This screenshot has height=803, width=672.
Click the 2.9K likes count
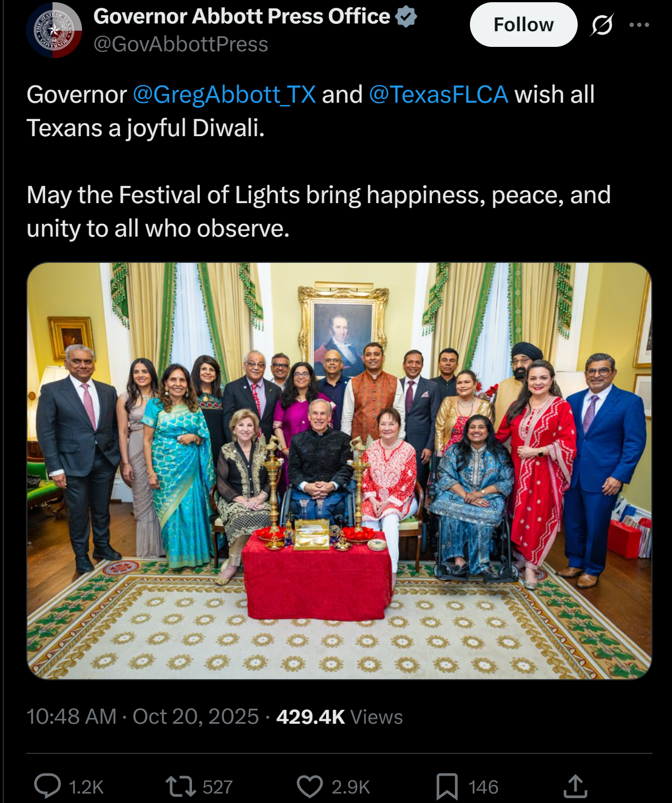351,787
